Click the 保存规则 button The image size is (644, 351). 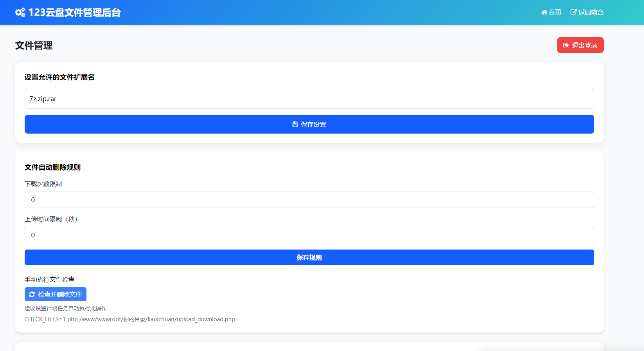(x=309, y=258)
